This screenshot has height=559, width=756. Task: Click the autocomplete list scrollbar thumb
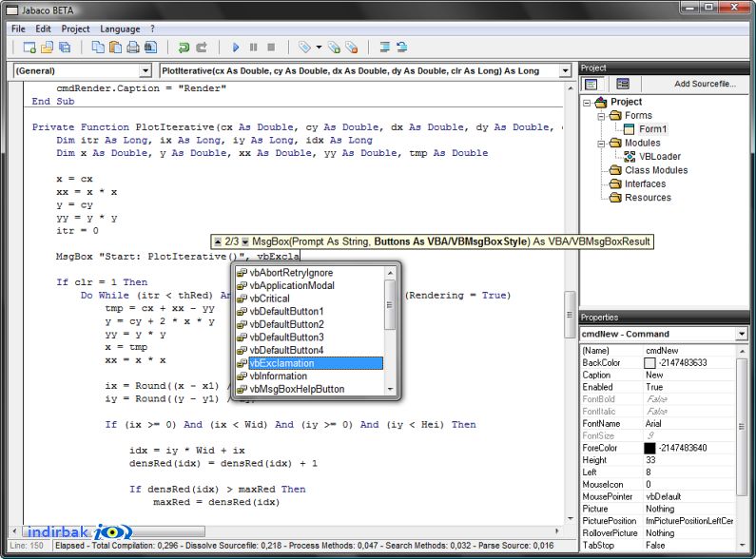pyautogui.click(x=390, y=305)
